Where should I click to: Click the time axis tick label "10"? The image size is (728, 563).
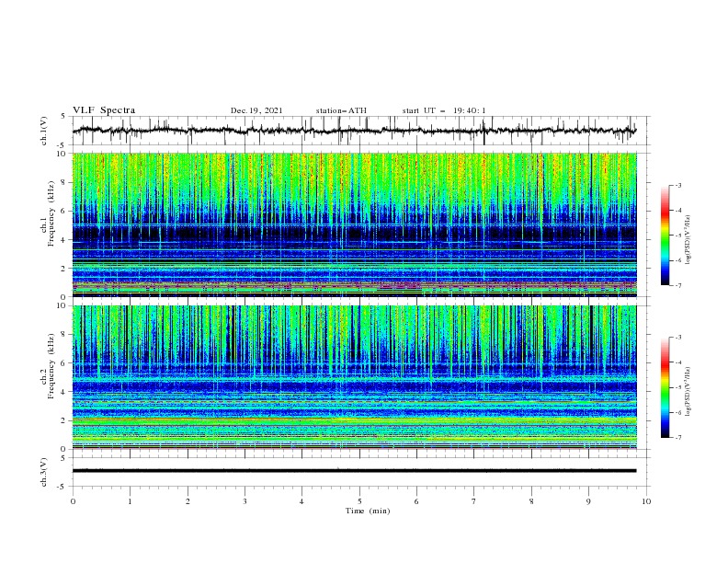(x=646, y=501)
